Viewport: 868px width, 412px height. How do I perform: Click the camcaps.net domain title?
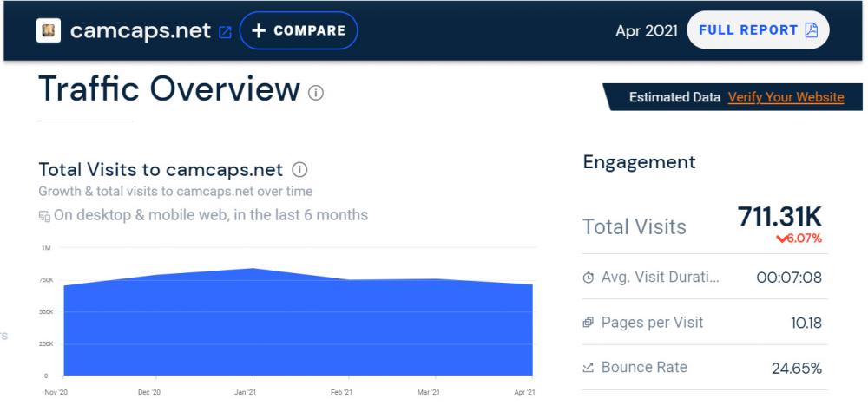pos(140,30)
